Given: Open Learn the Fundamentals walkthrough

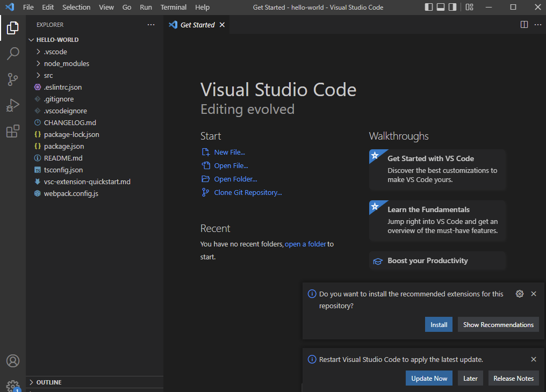Looking at the screenshot, I should pos(437,221).
